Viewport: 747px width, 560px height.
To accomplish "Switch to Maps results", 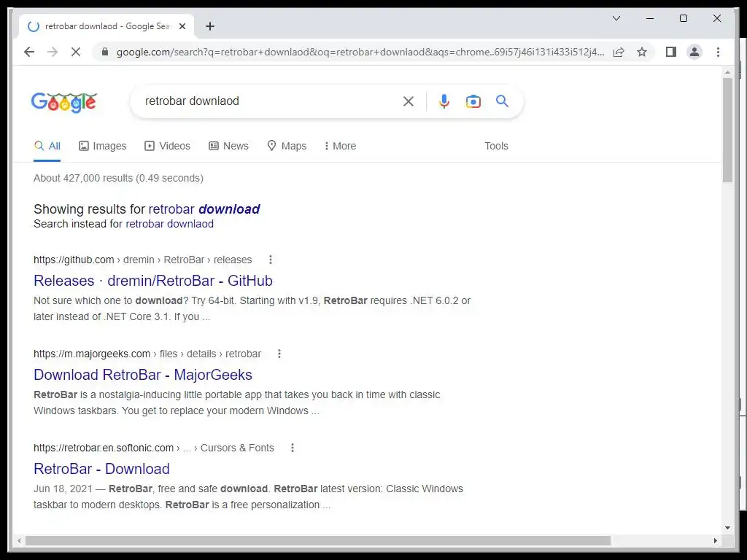I will click(287, 146).
